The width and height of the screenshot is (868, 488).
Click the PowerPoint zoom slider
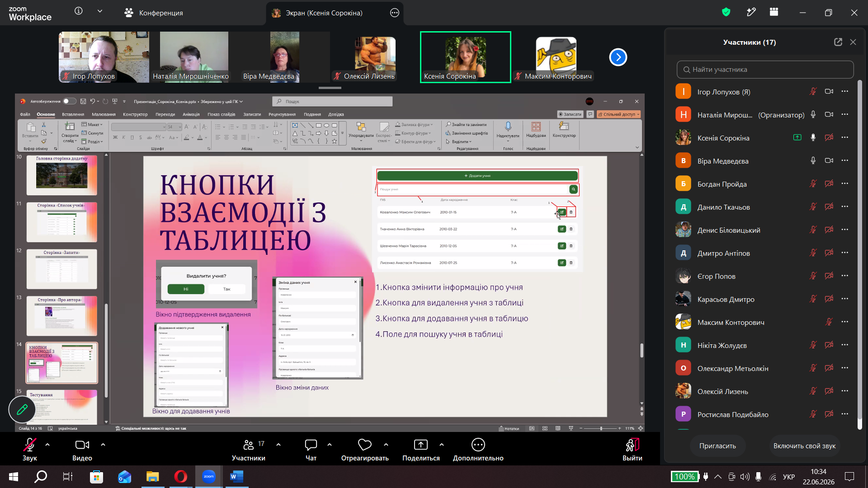click(601, 428)
